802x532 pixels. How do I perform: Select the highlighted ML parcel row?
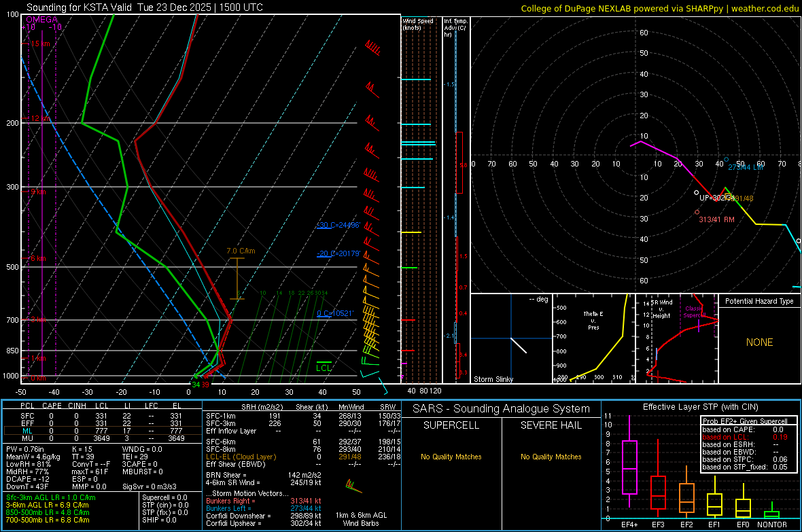click(102, 431)
